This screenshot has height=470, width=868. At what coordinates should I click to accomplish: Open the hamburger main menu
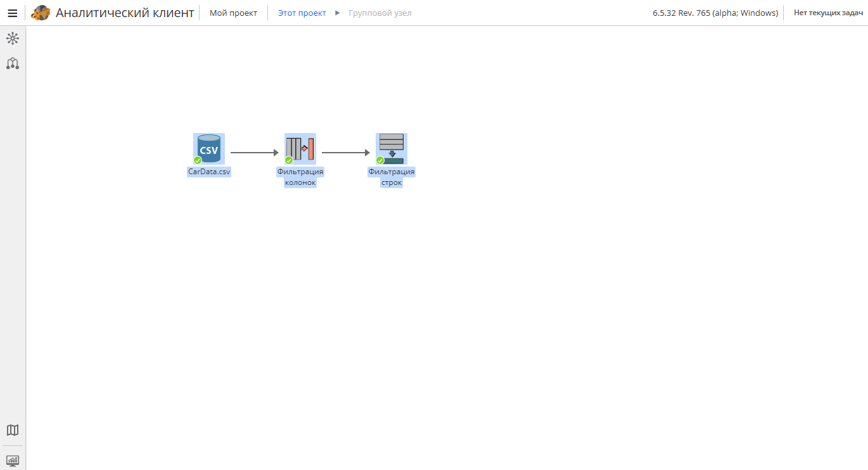(x=12, y=13)
